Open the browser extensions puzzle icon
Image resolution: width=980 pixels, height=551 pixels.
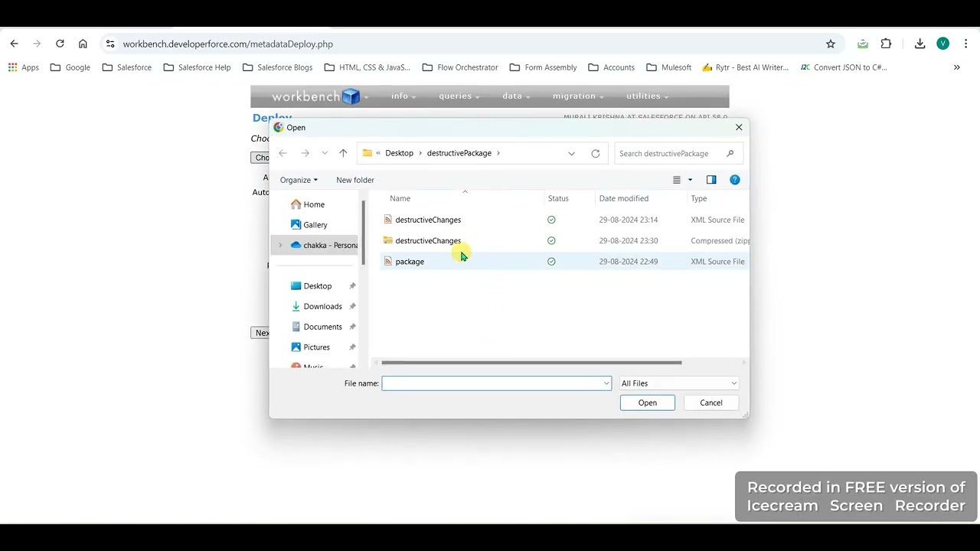coord(886,44)
